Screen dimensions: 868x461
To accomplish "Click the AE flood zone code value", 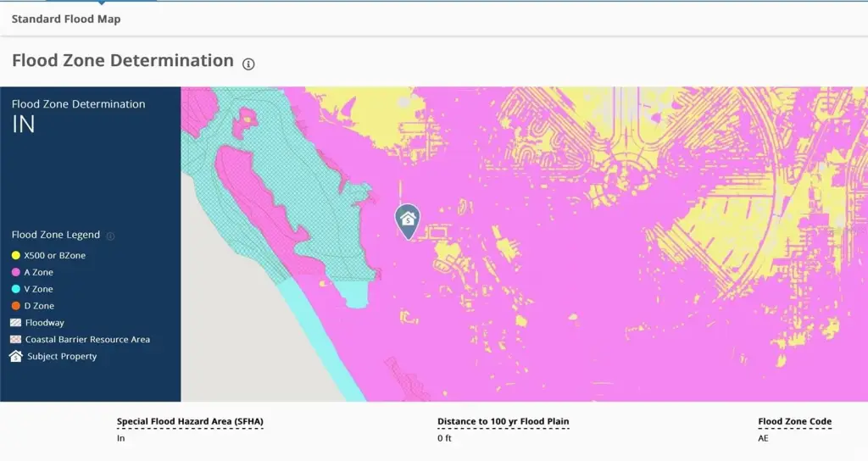I will (x=764, y=438).
